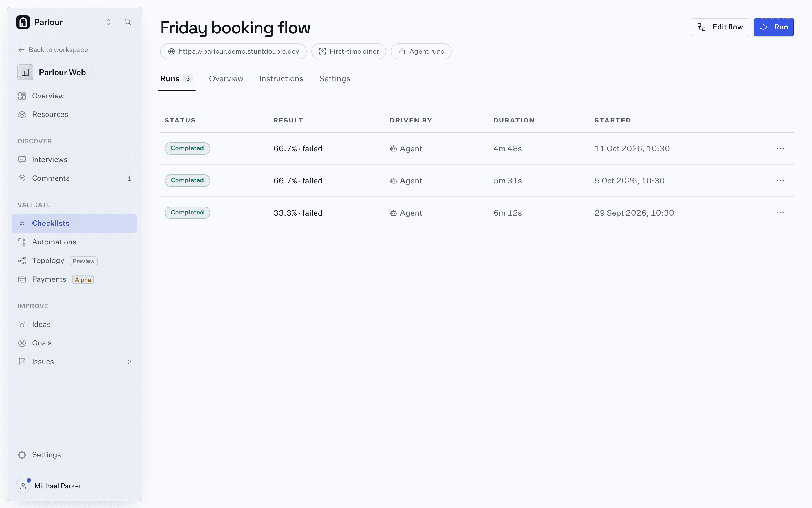Switch to the flow Settings tab

point(335,79)
